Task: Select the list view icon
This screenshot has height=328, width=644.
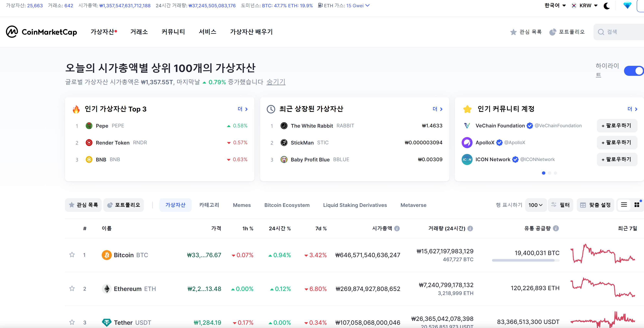Action: click(624, 205)
